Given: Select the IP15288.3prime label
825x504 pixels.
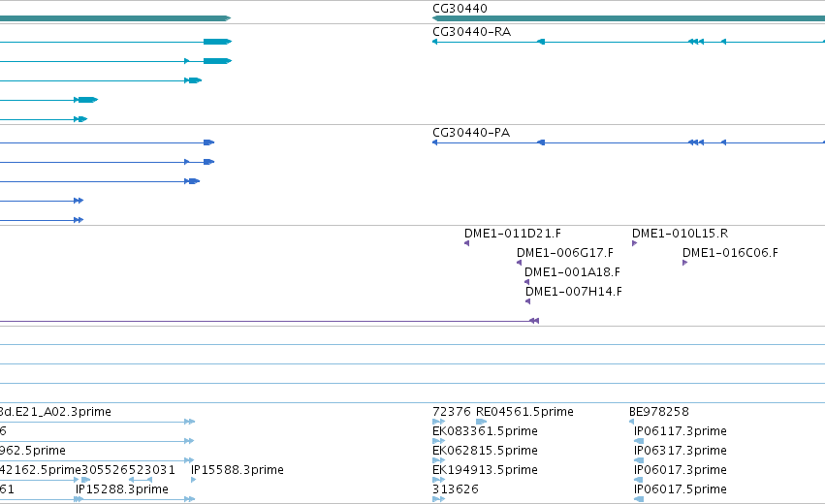Looking at the screenshot, I should point(122,489).
